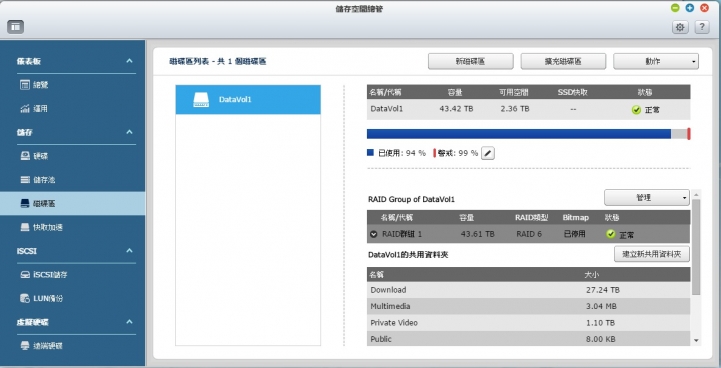This screenshot has width=721, height=368.
Task: Collapse the 儀表板 dashboard section
Action: coord(130,61)
